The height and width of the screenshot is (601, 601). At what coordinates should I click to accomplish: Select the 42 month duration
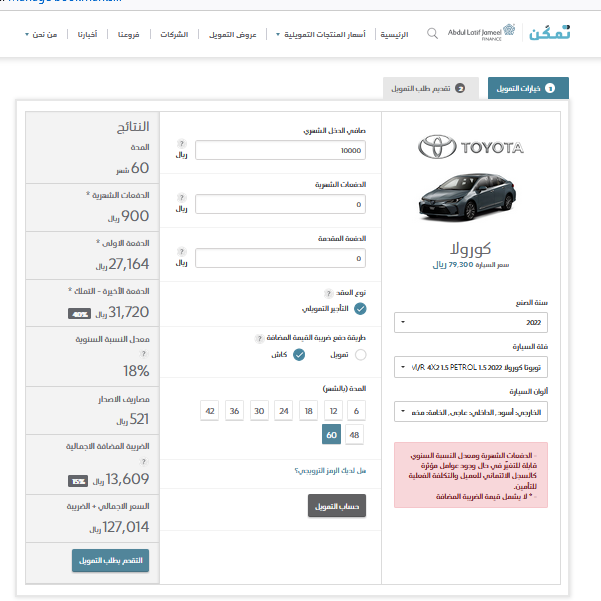click(210, 411)
